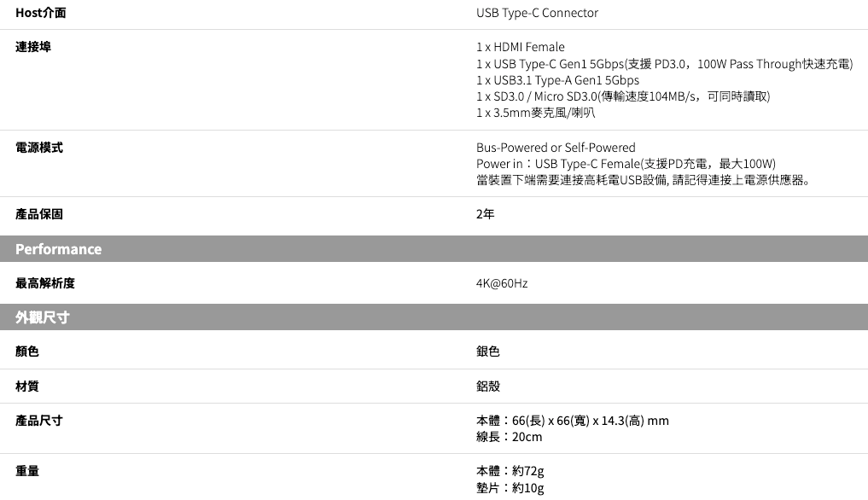Click the 電源模式 row label
Screen dimensions: 868x500
pyautogui.click(x=39, y=148)
